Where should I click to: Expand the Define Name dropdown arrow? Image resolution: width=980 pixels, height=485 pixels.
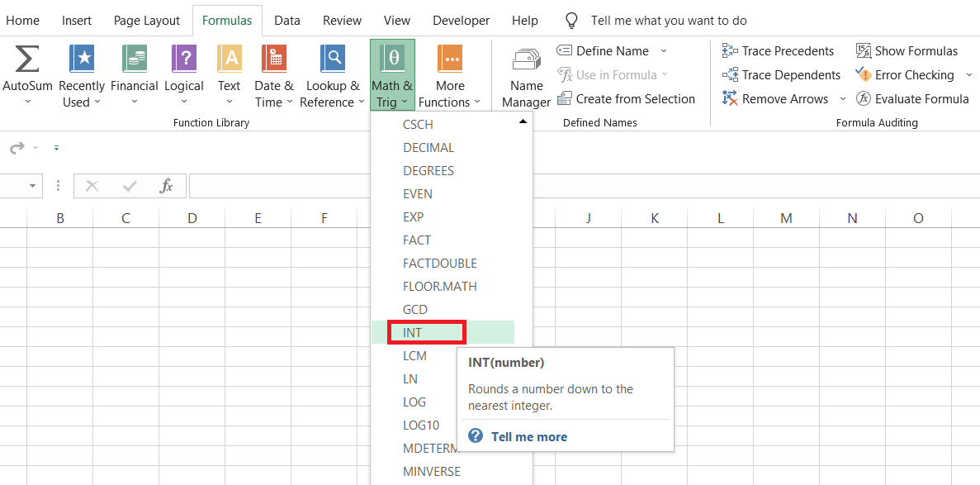pos(664,51)
